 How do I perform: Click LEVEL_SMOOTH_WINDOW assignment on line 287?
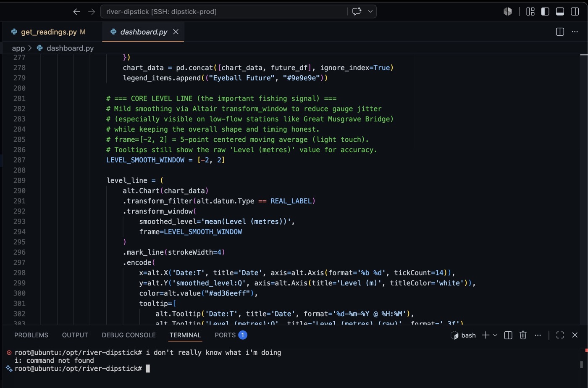(165, 160)
